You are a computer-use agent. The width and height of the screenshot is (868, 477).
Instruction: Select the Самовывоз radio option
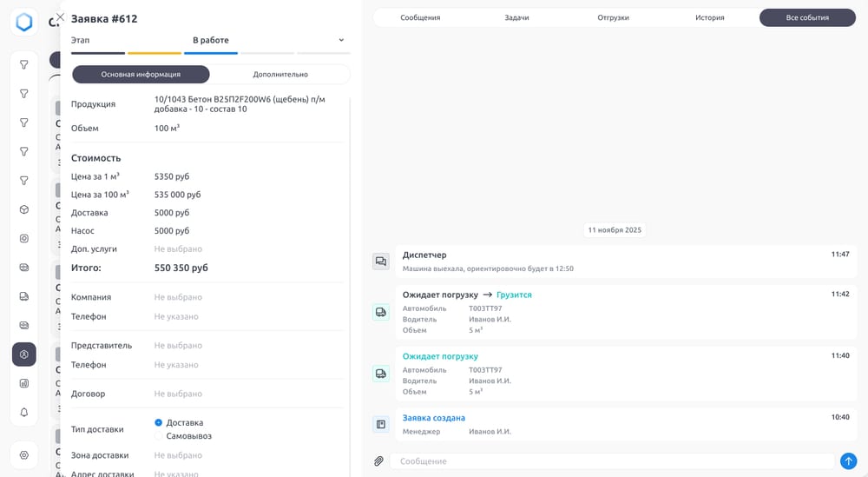(x=159, y=436)
